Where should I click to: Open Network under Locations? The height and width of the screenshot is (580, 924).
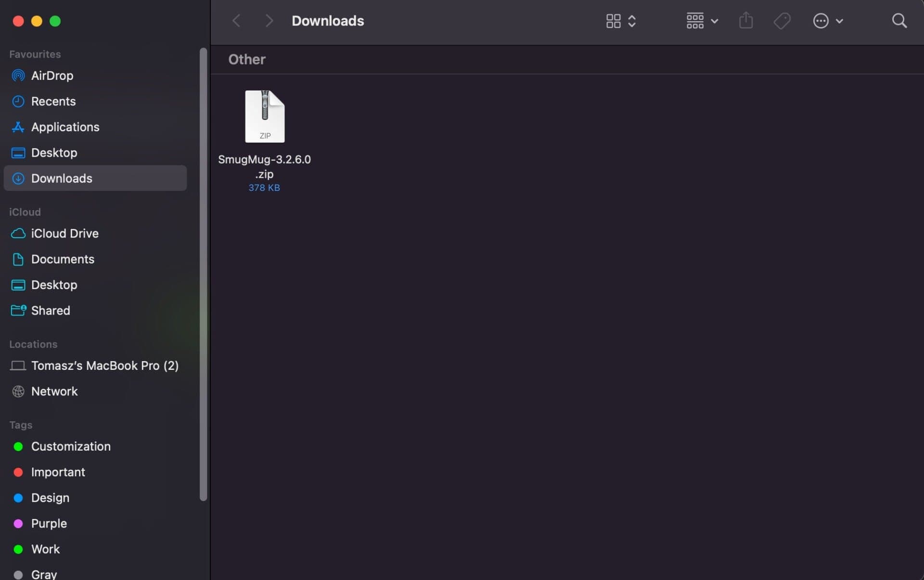[x=54, y=391]
